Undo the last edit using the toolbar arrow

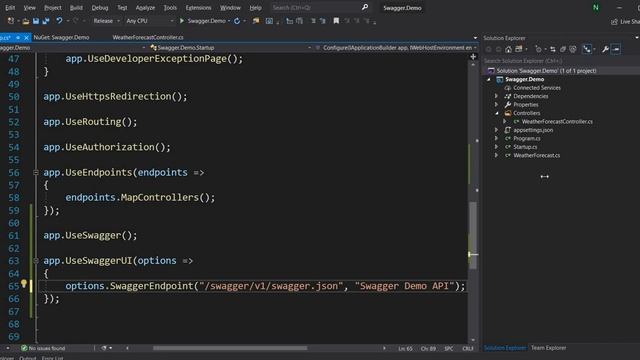(x=59, y=21)
